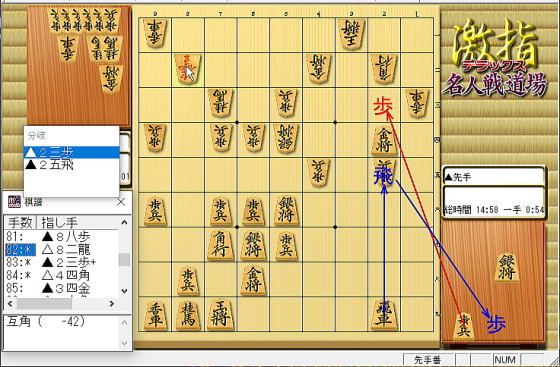Click the horizontal scroll right arrow
560x367 pixels.
112,303
